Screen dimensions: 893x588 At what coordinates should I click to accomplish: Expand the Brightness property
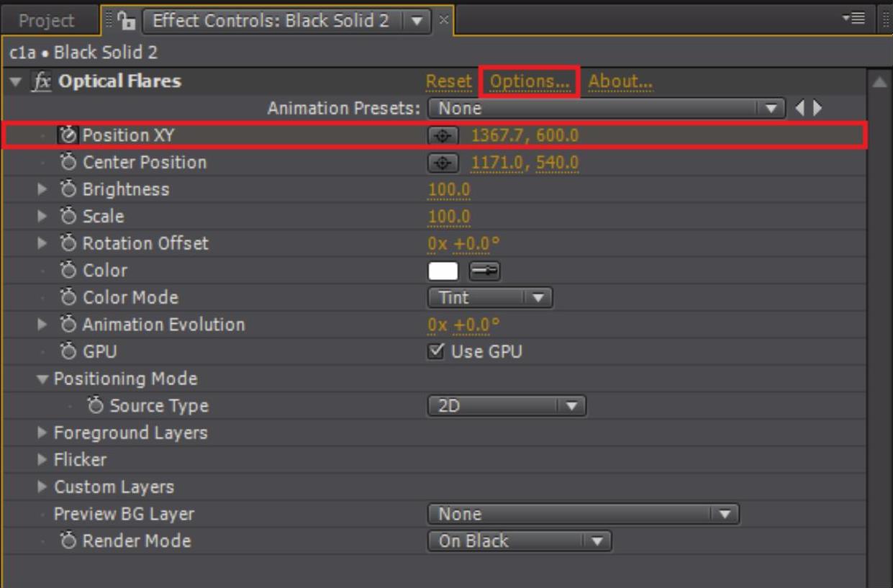point(42,189)
